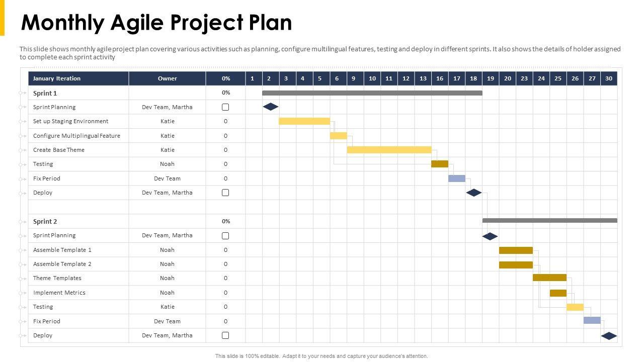Collapse the Sprint 1 group using its row arrow
This screenshot has height=362, width=644.
23,93
